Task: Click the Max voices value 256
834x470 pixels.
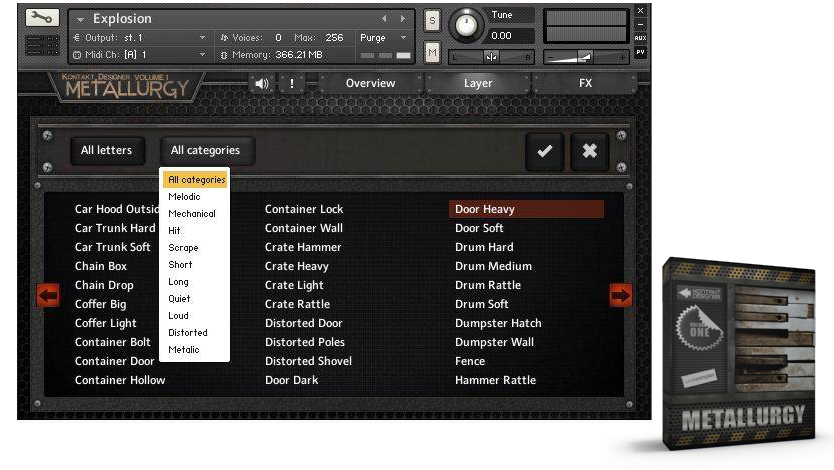Action: tap(335, 38)
